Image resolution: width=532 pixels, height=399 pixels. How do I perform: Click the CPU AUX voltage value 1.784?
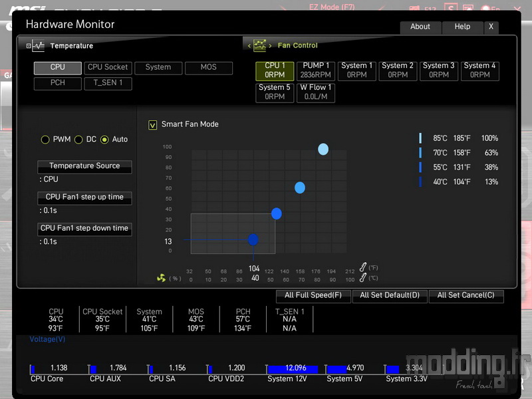(118, 368)
